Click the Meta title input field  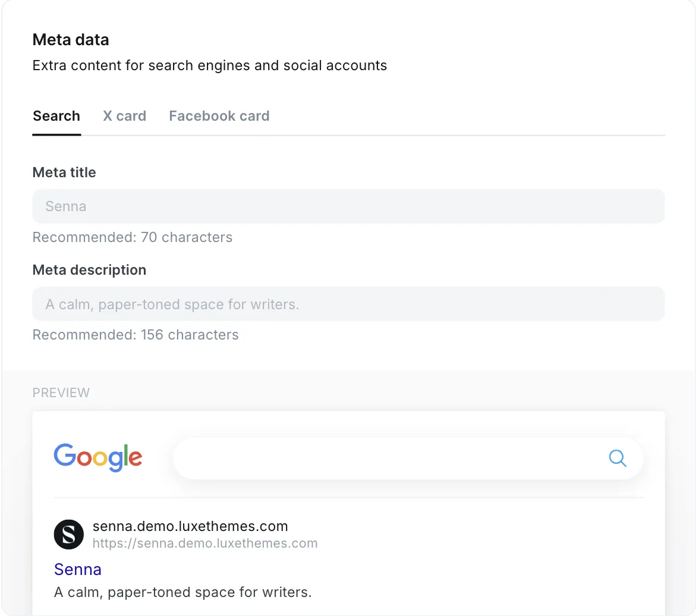coord(348,206)
